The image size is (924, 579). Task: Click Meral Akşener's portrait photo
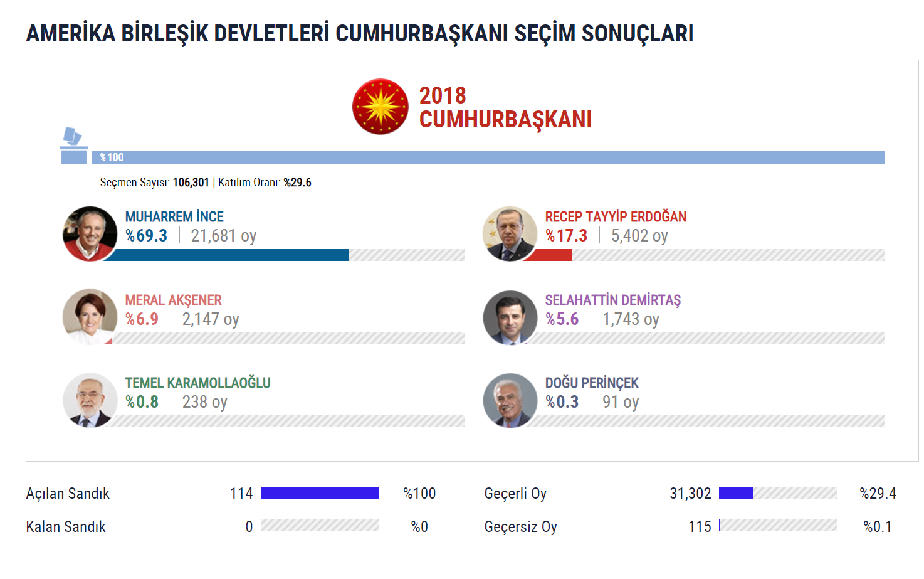(90, 317)
